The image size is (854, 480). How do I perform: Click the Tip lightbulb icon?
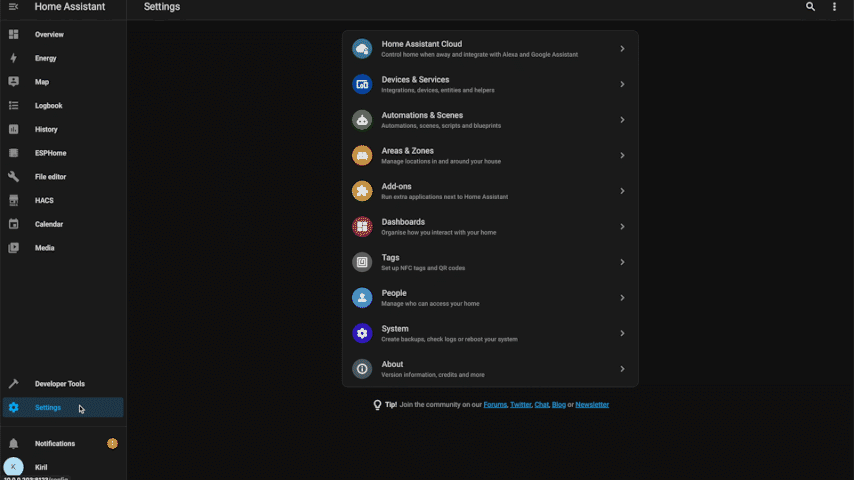pos(377,405)
